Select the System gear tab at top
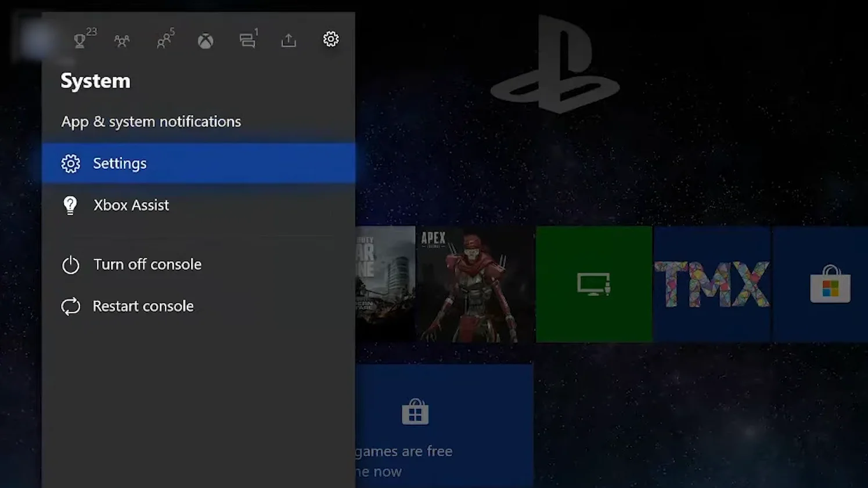 pos(331,39)
